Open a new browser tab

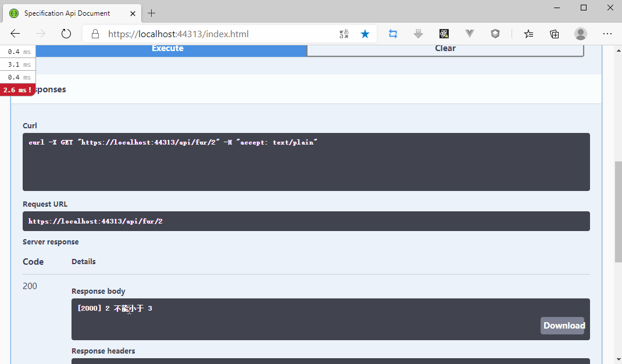click(x=152, y=13)
